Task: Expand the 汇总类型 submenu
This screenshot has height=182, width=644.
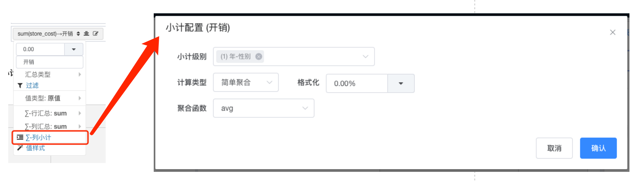Action: coord(80,75)
